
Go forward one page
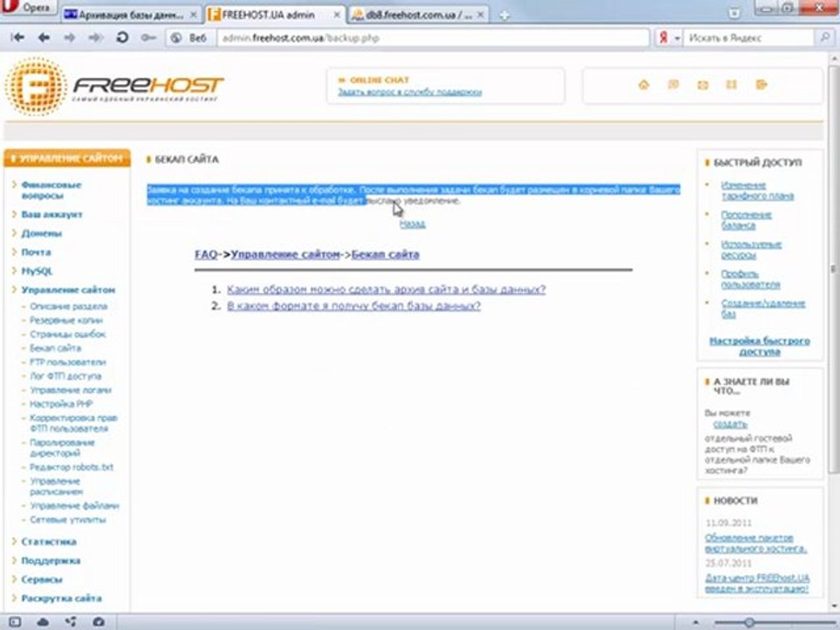[x=70, y=38]
